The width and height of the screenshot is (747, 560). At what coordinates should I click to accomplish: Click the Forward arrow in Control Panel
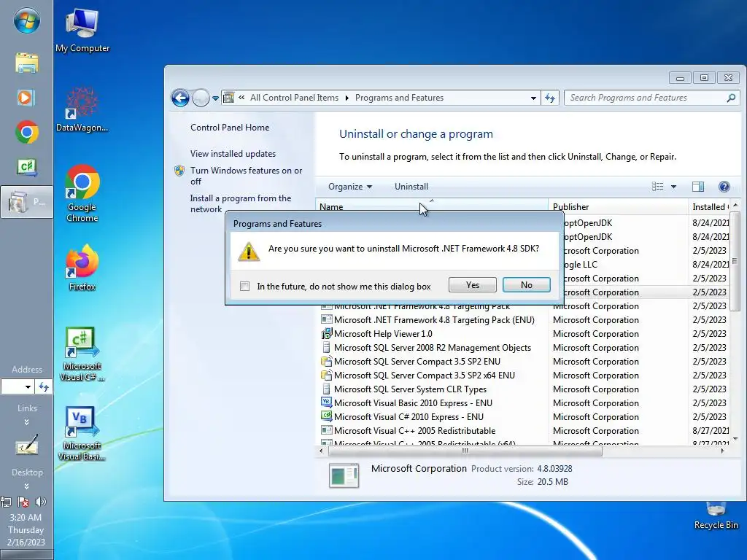tap(201, 98)
